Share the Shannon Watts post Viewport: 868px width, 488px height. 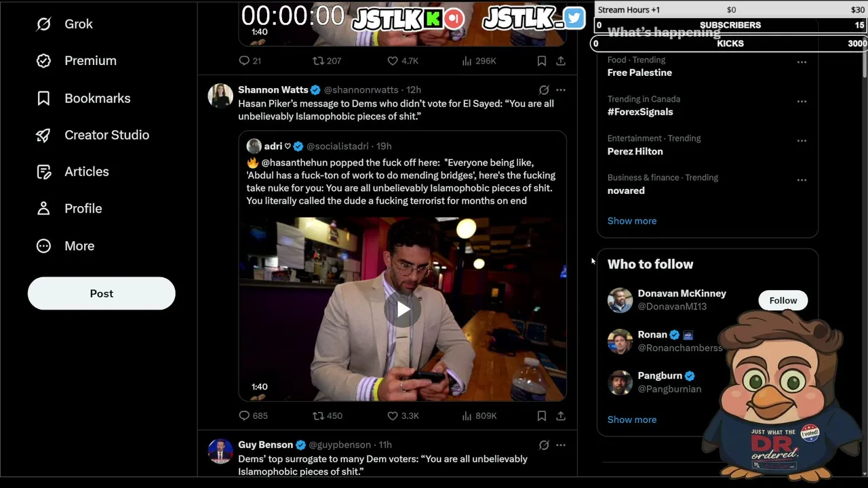pyautogui.click(x=561, y=415)
